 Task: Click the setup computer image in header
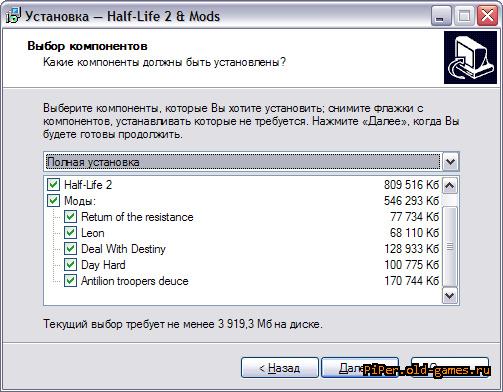pyautogui.click(x=470, y=57)
